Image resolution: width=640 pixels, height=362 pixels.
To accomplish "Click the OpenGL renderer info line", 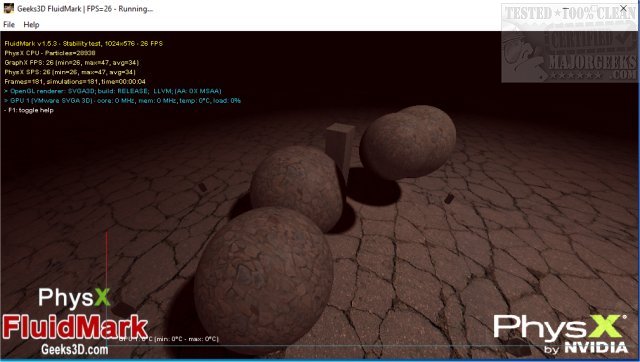I will (x=113, y=91).
